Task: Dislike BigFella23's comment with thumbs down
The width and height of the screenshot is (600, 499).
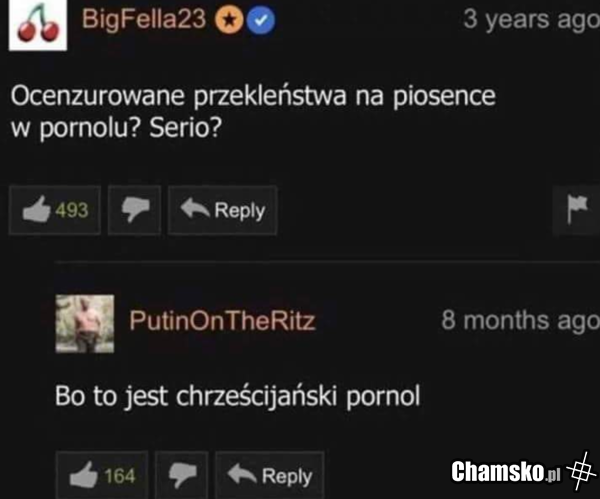Action: click(134, 210)
